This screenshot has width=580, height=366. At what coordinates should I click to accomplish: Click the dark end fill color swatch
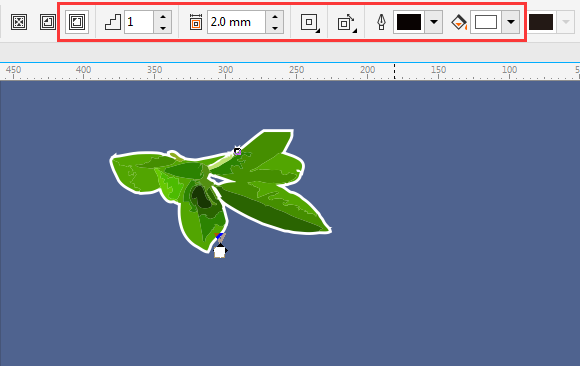tap(541, 22)
